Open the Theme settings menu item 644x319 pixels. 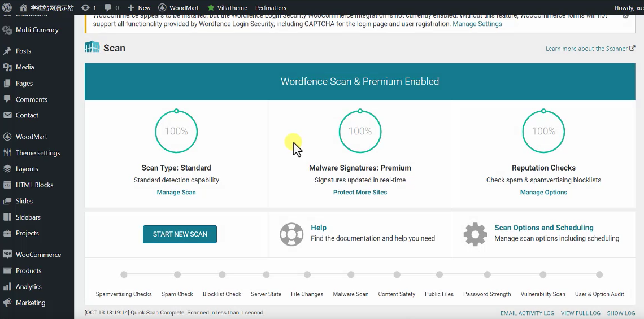[38, 153]
